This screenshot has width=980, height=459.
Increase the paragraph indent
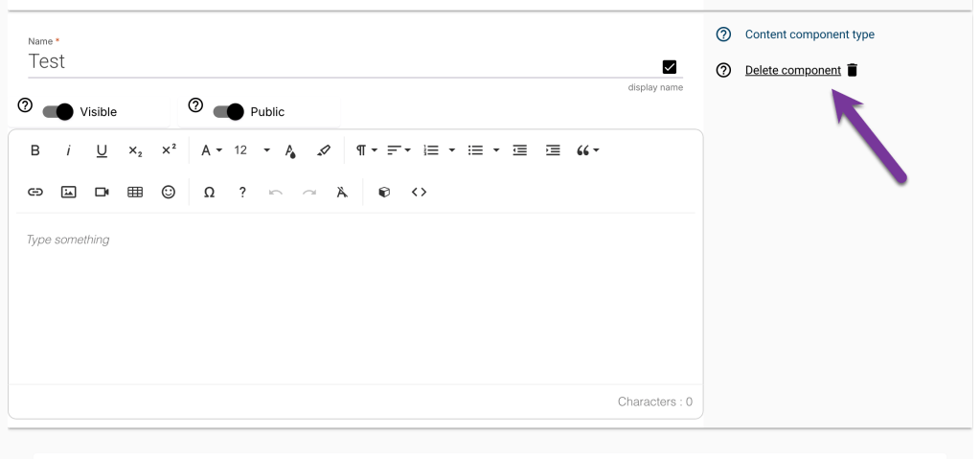[x=553, y=150]
